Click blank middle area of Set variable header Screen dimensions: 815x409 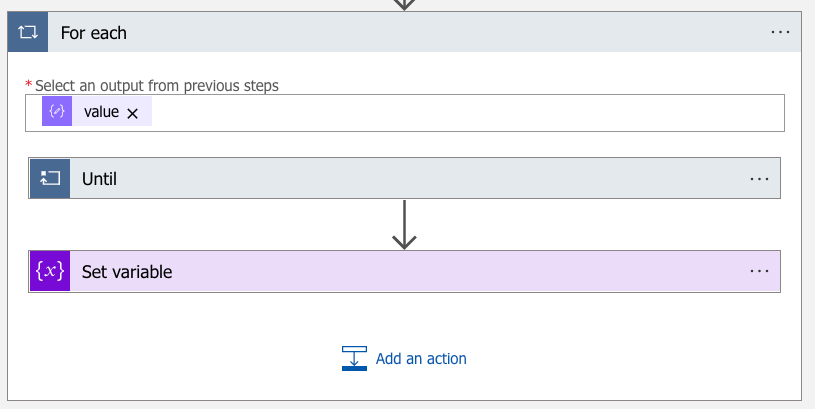pyautogui.click(x=450, y=271)
